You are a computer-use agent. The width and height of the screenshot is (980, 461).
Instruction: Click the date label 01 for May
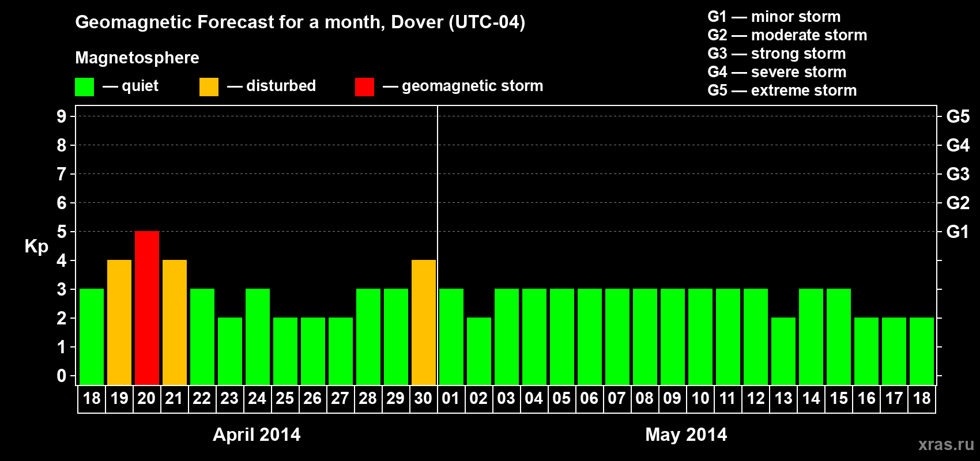pyautogui.click(x=451, y=398)
